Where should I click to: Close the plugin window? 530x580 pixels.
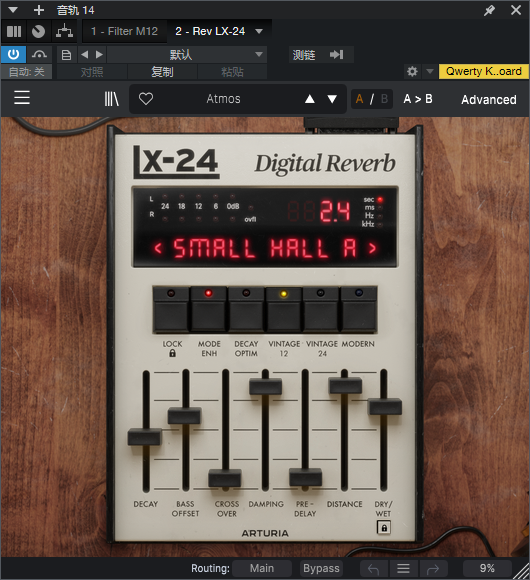coord(516,10)
